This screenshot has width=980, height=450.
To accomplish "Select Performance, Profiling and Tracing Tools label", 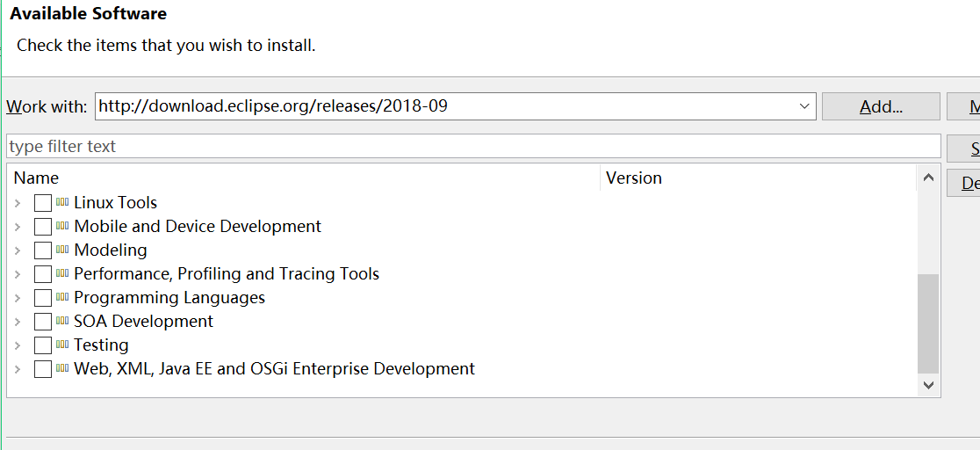I will pyautogui.click(x=227, y=274).
